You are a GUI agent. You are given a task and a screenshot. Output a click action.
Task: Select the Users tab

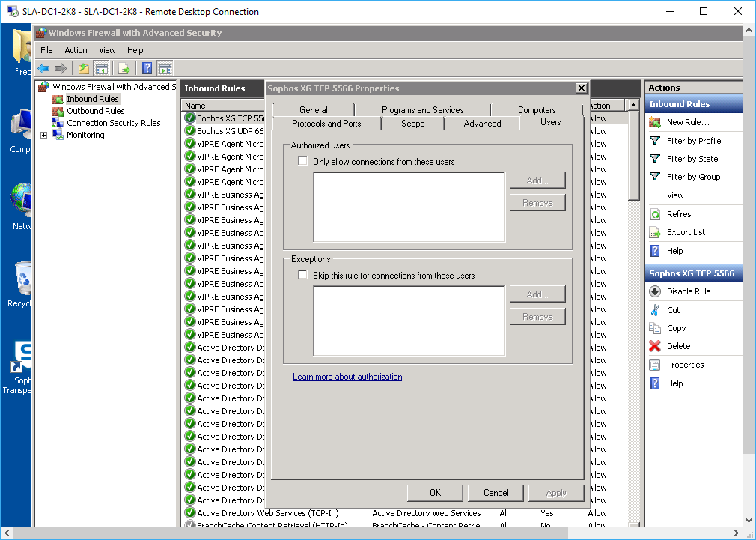coord(551,122)
